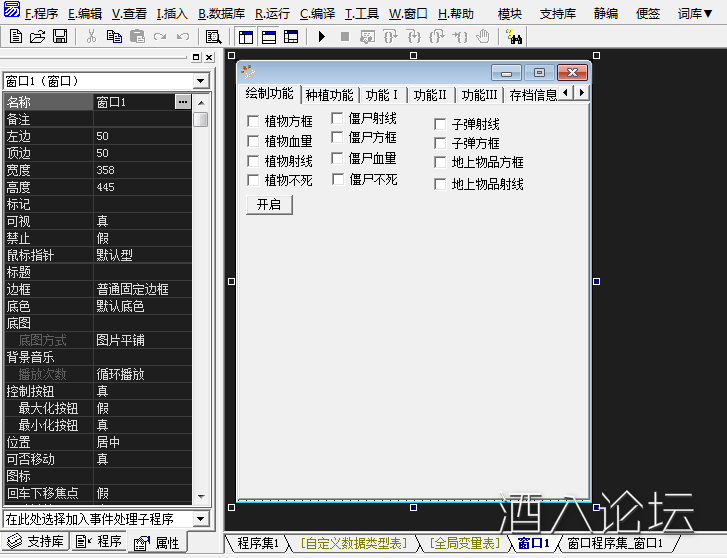727x558 pixels.
Task: Click the ellipsis button beside 名称 value
Action: point(182,102)
